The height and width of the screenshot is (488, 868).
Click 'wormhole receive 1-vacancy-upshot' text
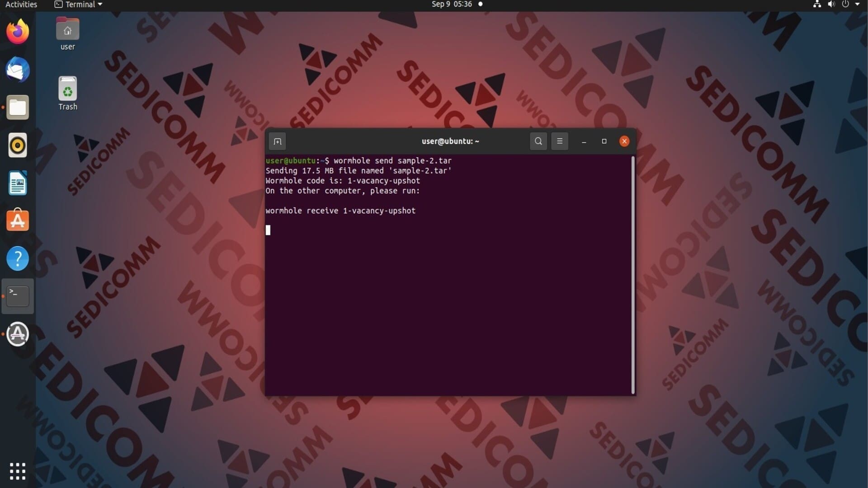(340, 211)
